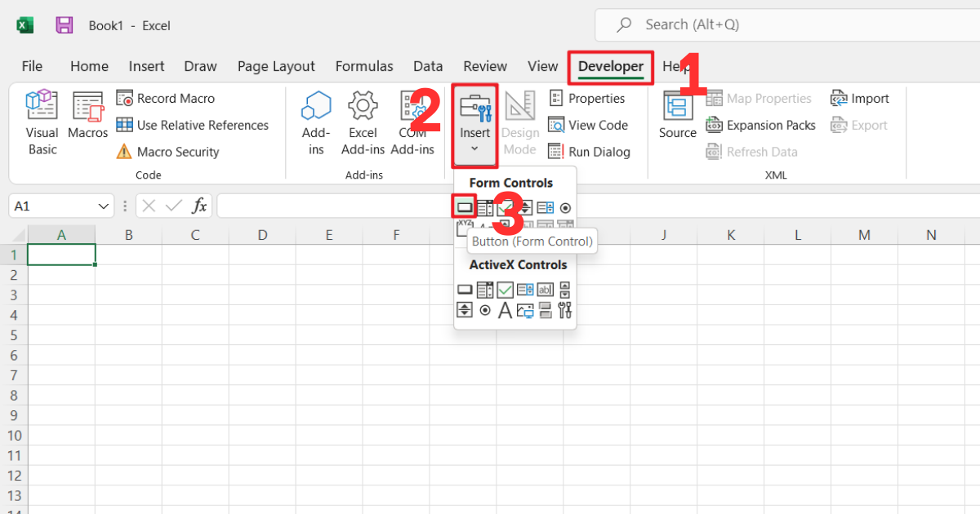Switch to the Data tab

pos(428,67)
